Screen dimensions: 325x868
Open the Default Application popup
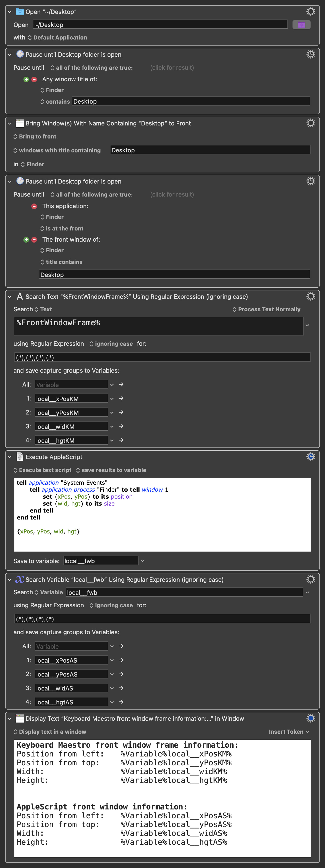pyautogui.click(x=57, y=37)
